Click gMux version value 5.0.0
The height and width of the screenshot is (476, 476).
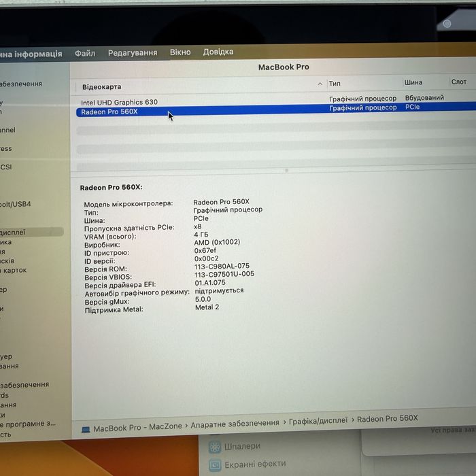(x=203, y=299)
